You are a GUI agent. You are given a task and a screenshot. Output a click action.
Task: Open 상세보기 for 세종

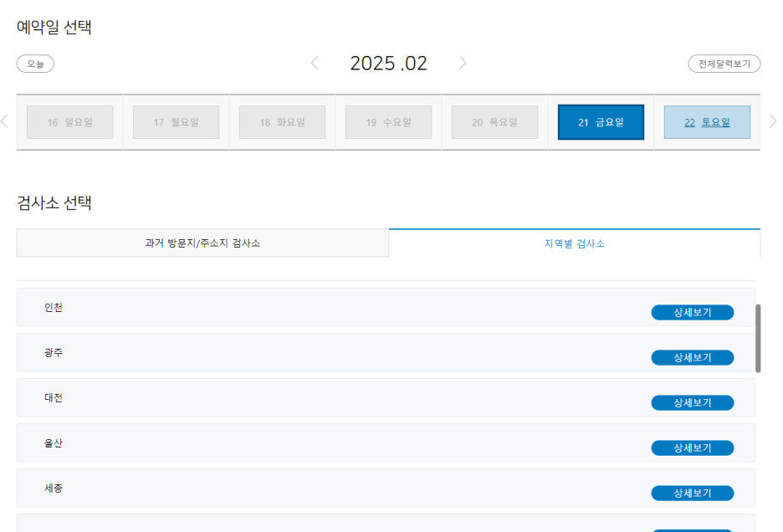(x=692, y=493)
